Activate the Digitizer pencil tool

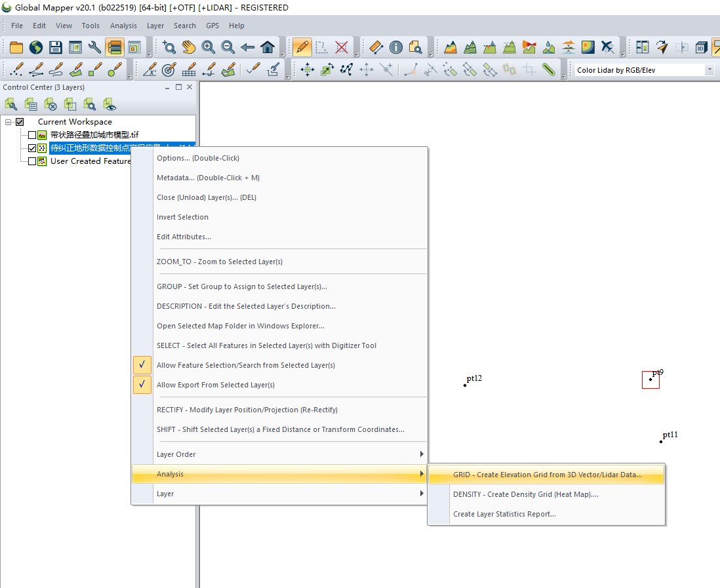302,47
